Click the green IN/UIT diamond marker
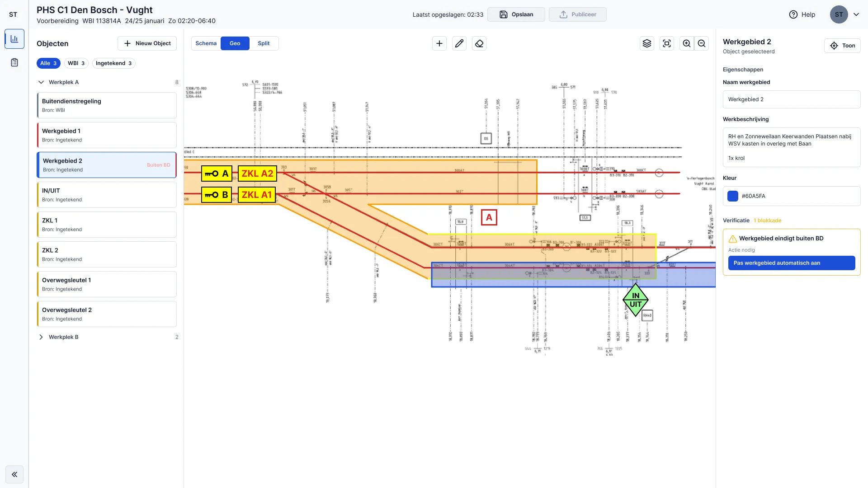868x488 pixels. point(636,300)
